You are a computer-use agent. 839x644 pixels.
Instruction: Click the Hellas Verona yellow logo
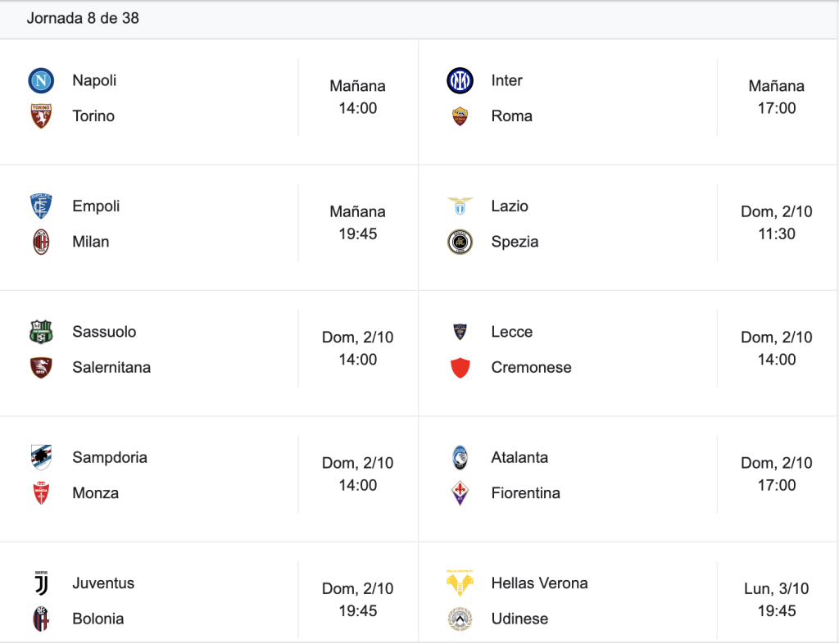pos(460,583)
